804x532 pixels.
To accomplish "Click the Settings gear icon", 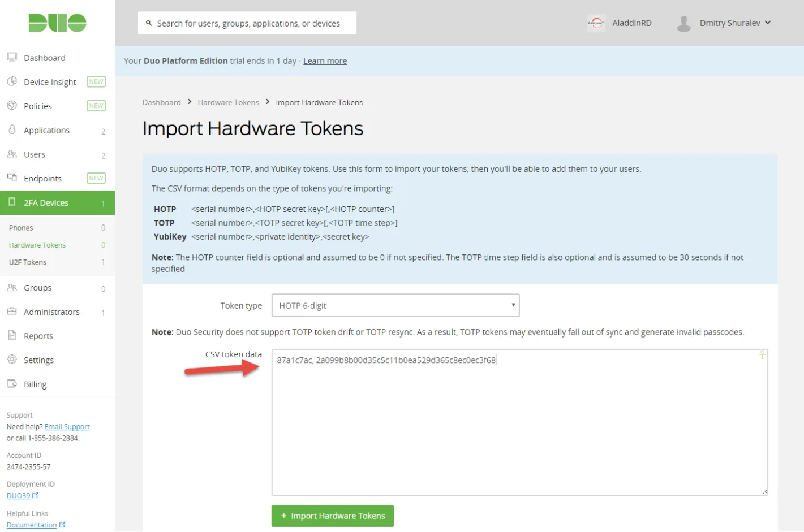I will coord(12,360).
